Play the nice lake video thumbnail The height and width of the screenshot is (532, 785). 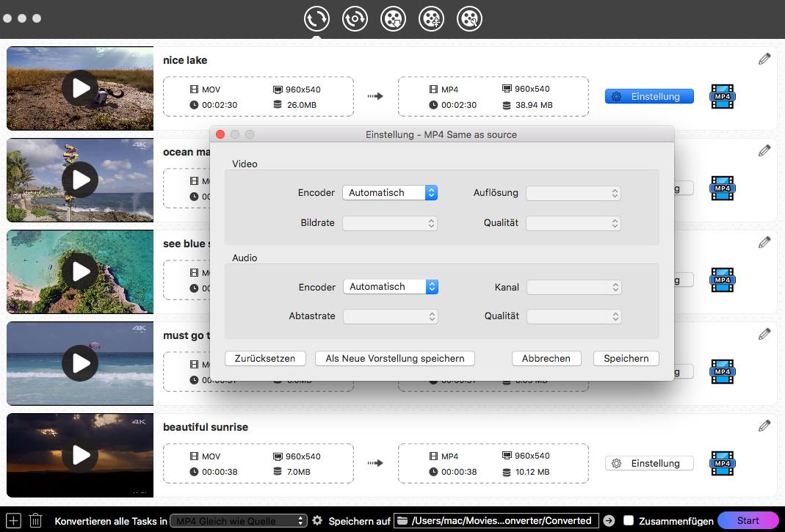click(x=79, y=88)
